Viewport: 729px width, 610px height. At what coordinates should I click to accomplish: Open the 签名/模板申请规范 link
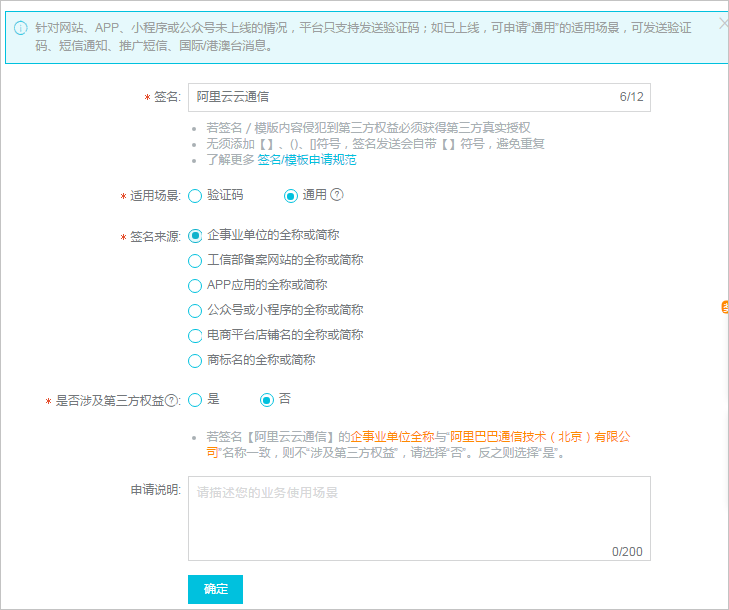point(307,159)
